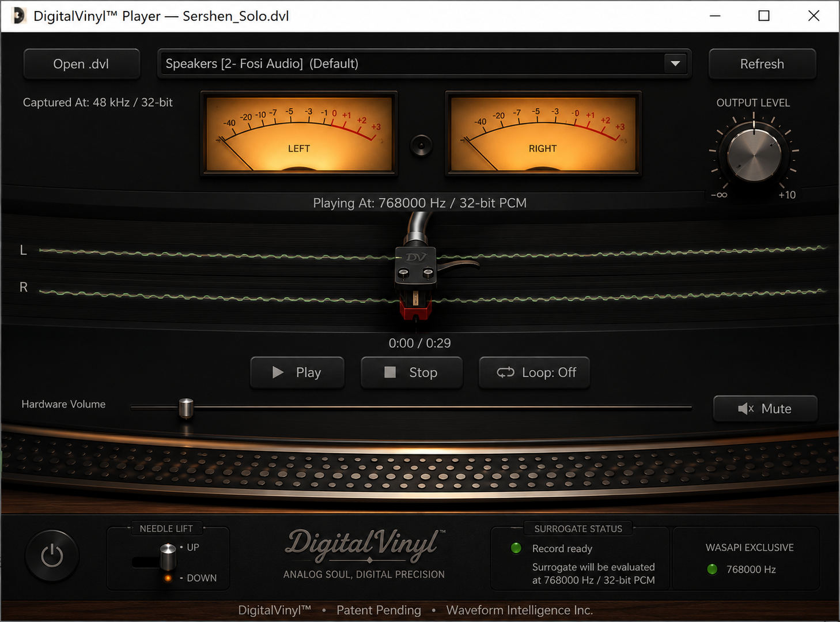Screen dimensions: 840x622
Task: Click 'Patent Pending' footer text
Action: 379,610
